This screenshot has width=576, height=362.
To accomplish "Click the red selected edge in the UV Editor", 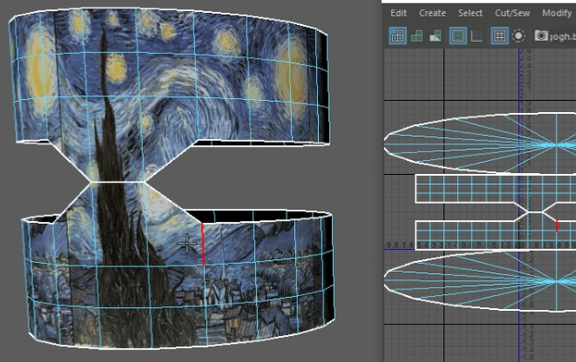I will [x=557, y=226].
